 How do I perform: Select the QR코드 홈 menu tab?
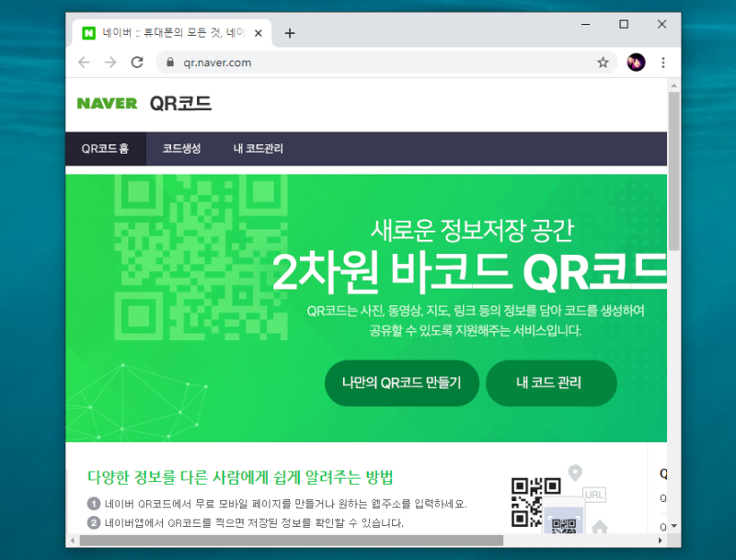tap(106, 149)
